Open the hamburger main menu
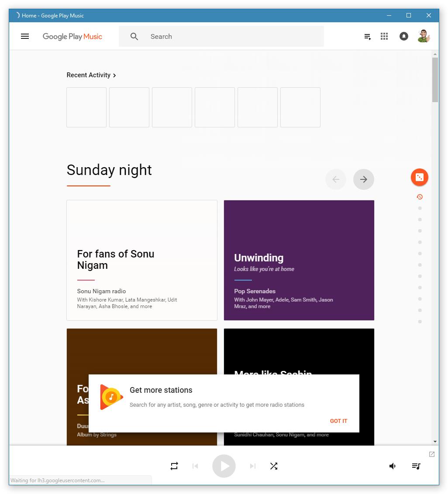Viewport: 448px width, 494px height. tap(25, 37)
